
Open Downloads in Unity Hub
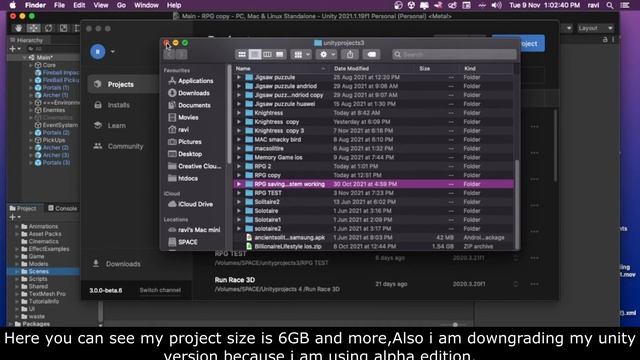(122, 264)
